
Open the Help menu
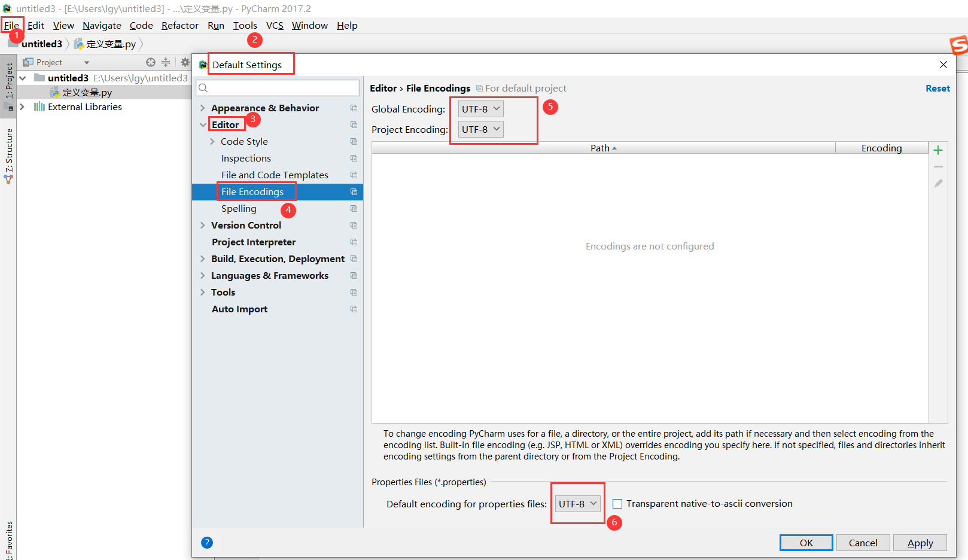347,25
